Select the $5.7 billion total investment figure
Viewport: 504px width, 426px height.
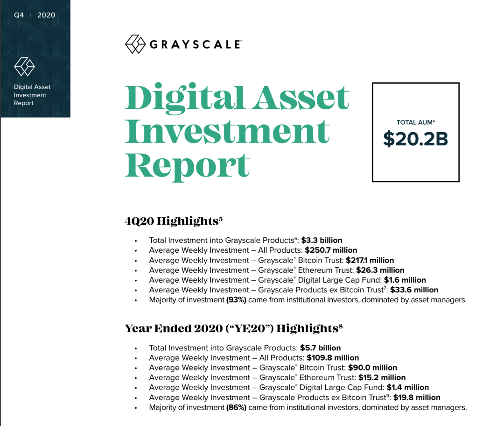(x=321, y=348)
